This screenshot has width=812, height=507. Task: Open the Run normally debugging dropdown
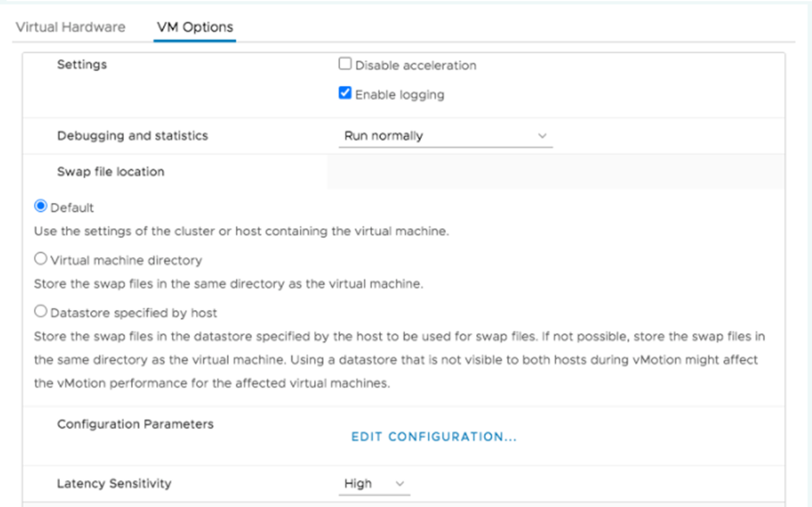coord(444,136)
